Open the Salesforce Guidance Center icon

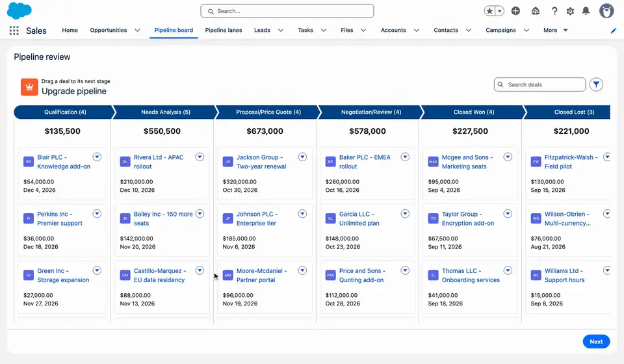click(535, 11)
